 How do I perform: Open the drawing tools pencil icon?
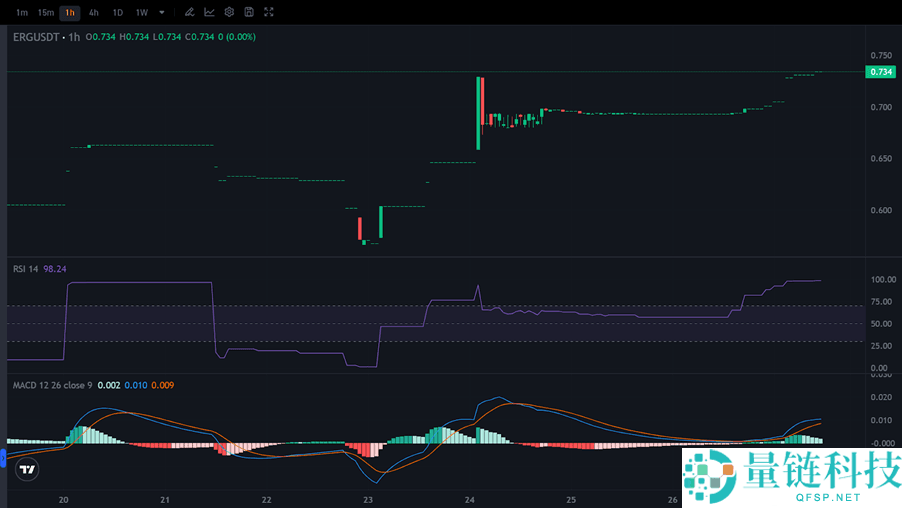pos(189,12)
